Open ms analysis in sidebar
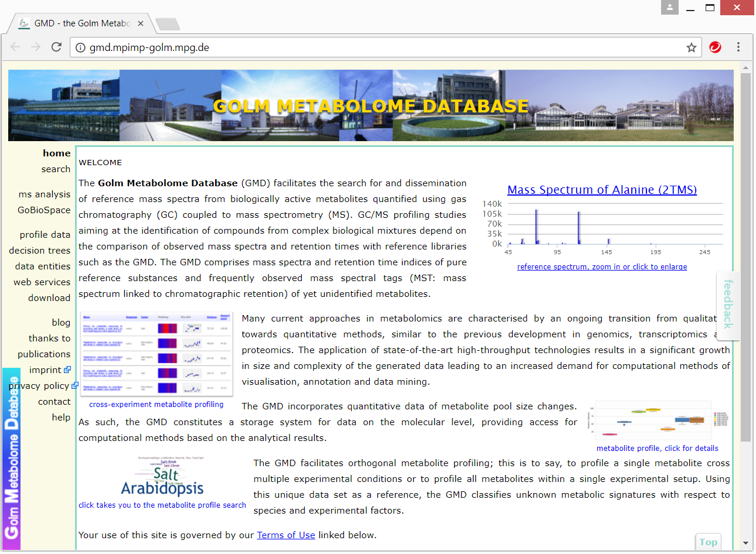 pyautogui.click(x=45, y=194)
